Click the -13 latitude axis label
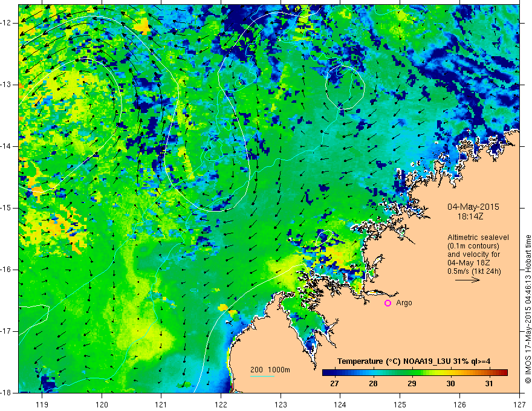Screen dimensions: 532x411 [x=6, y=85]
